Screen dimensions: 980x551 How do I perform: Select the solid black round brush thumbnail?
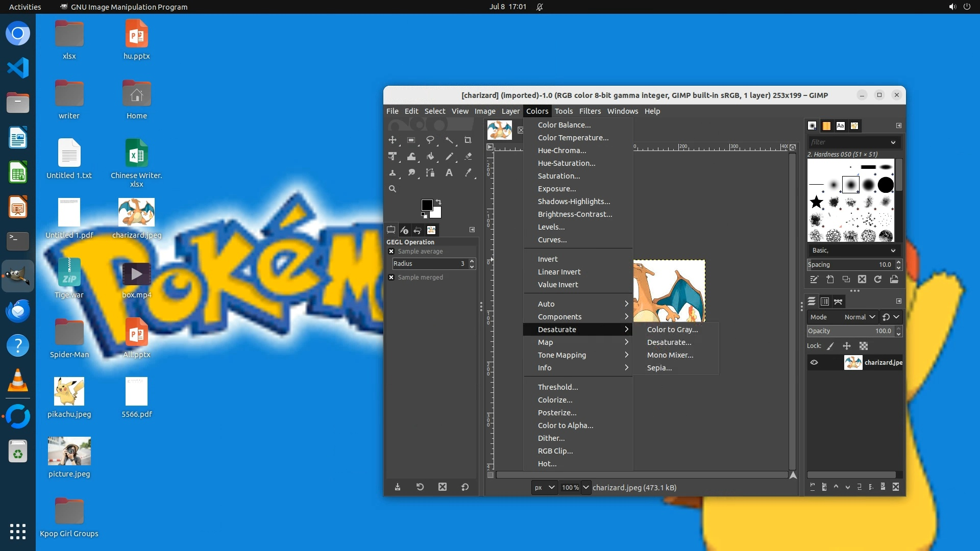click(x=886, y=185)
